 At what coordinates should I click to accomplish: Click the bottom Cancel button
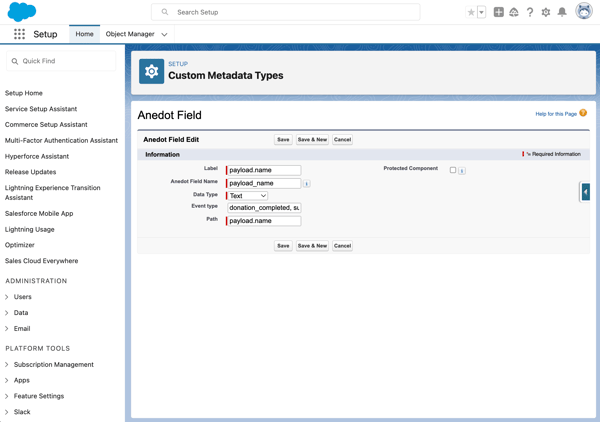click(x=342, y=246)
